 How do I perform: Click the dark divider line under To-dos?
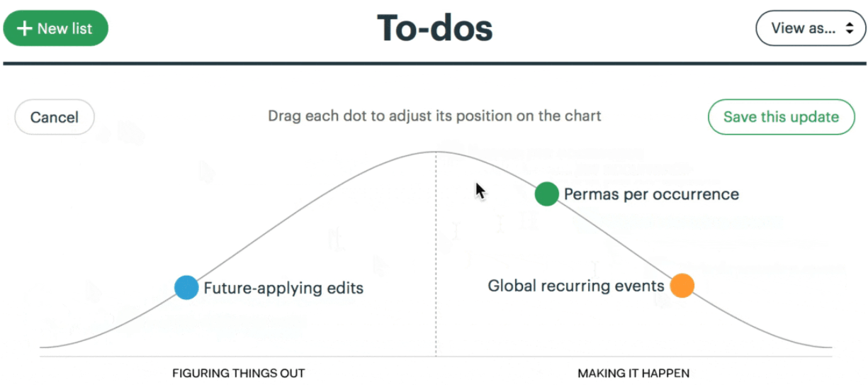tap(434, 64)
